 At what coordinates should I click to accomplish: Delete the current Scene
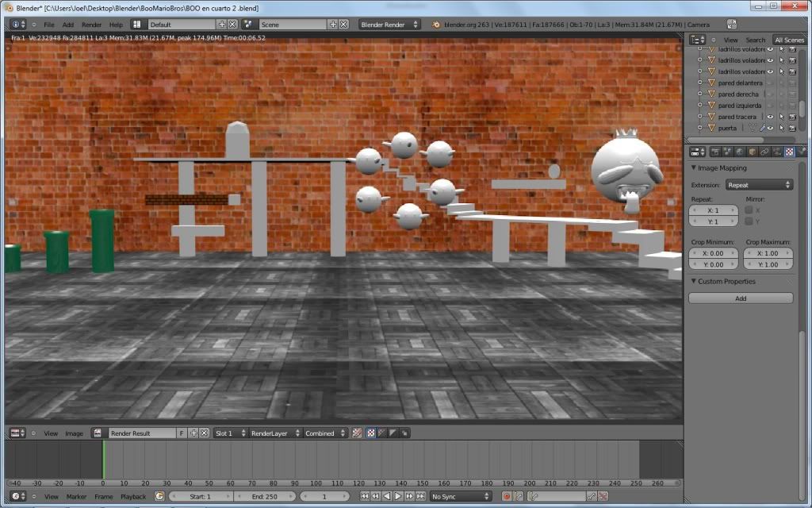pos(343,25)
